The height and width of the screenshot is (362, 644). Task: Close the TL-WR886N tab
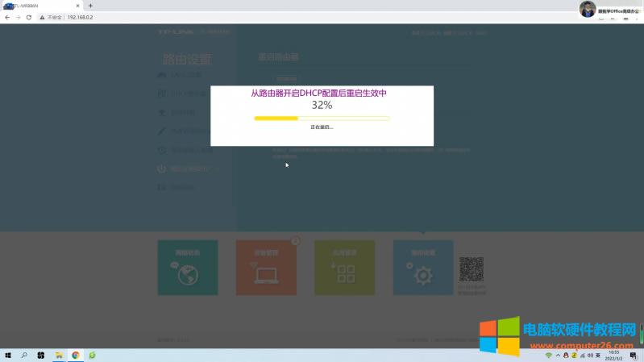[x=77, y=6]
